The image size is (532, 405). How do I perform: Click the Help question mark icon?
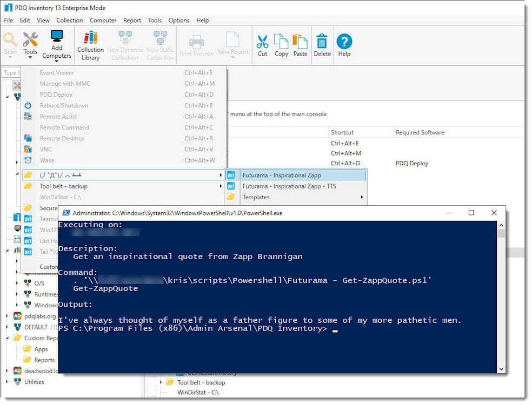[344, 42]
